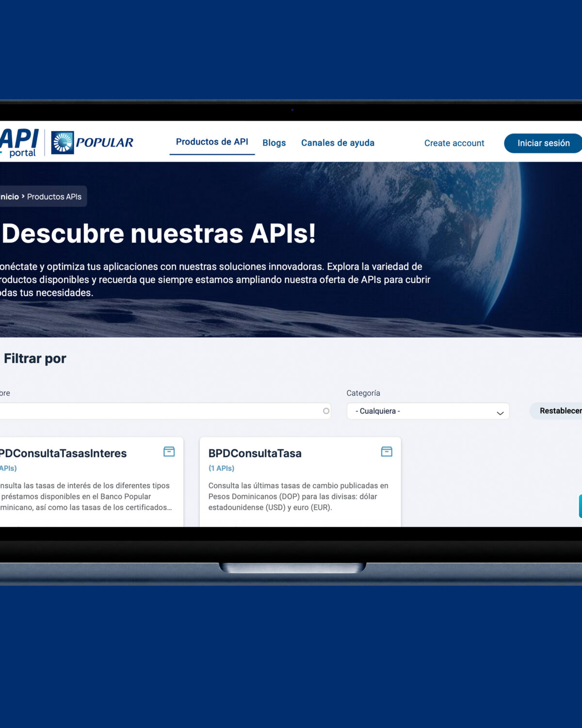The height and width of the screenshot is (728, 582).
Task: Go to the Blogs menu item
Action: [274, 143]
